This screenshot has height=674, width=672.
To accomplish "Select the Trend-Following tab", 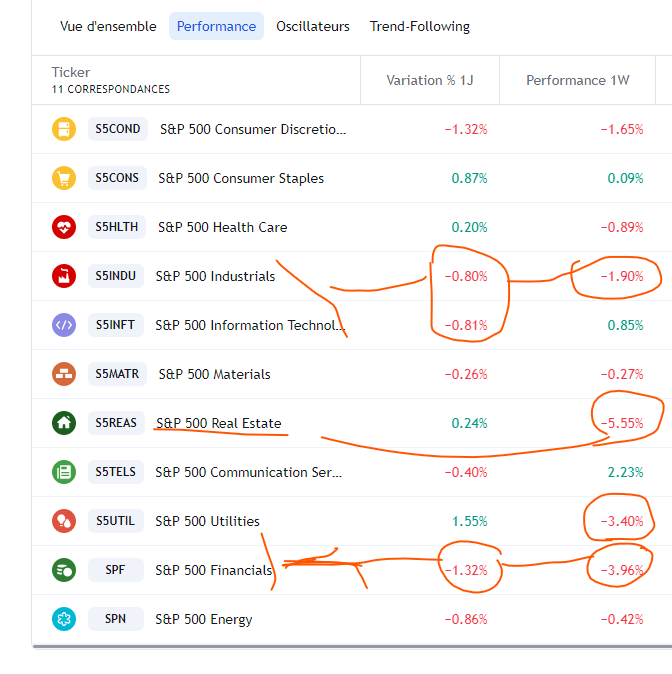I will (x=420, y=26).
